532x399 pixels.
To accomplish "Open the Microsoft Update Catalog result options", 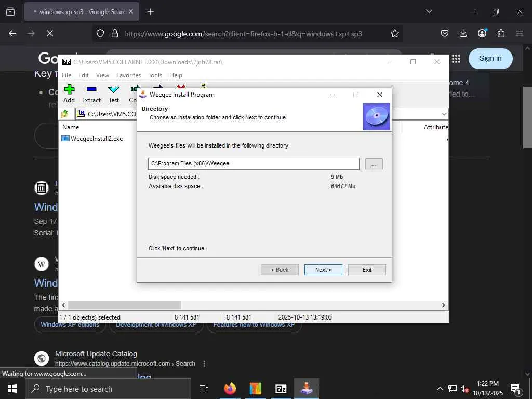I will 204,364.
